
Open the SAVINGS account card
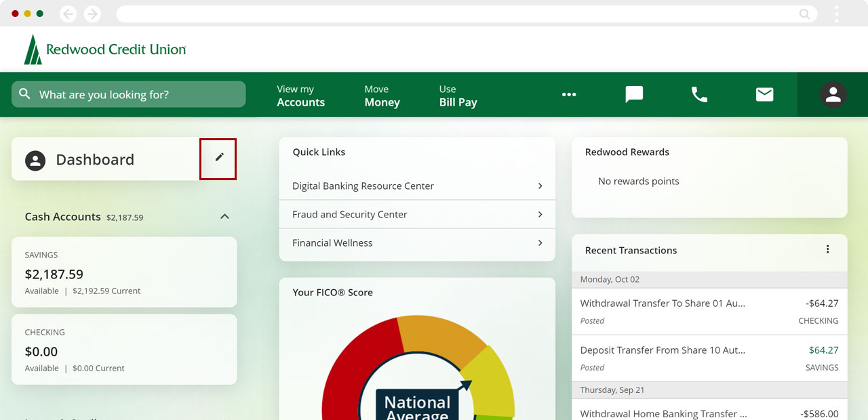[x=124, y=272]
